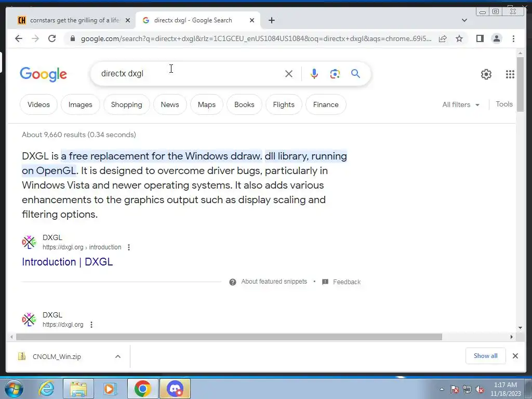Click the horizontal scrollbar thumb

point(229,337)
